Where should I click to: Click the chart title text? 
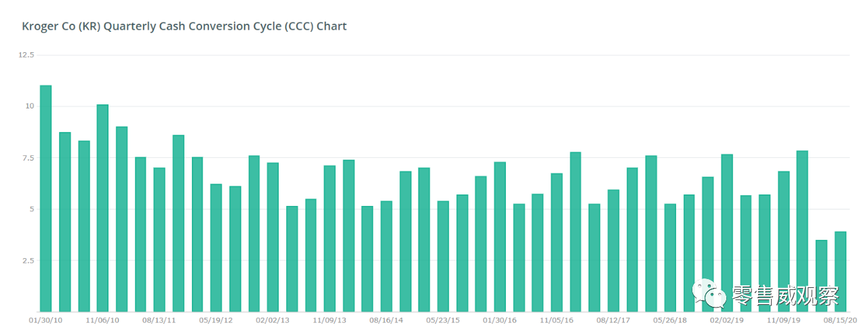(x=184, y=26)
